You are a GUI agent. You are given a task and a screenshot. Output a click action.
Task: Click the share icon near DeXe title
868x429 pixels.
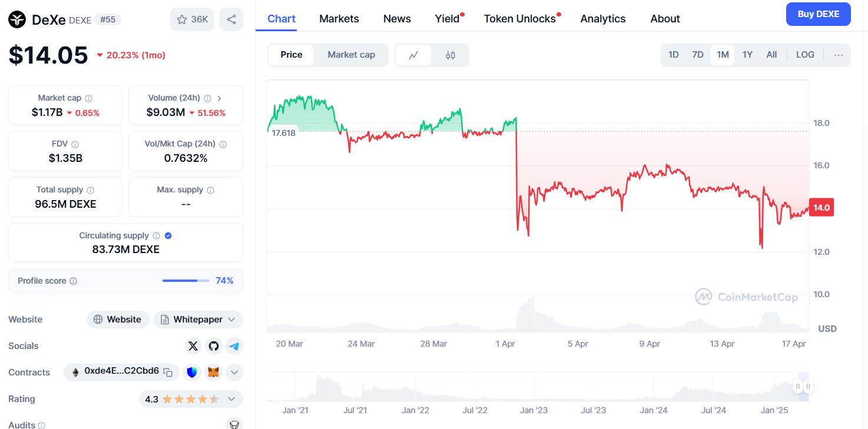(231, 19)
